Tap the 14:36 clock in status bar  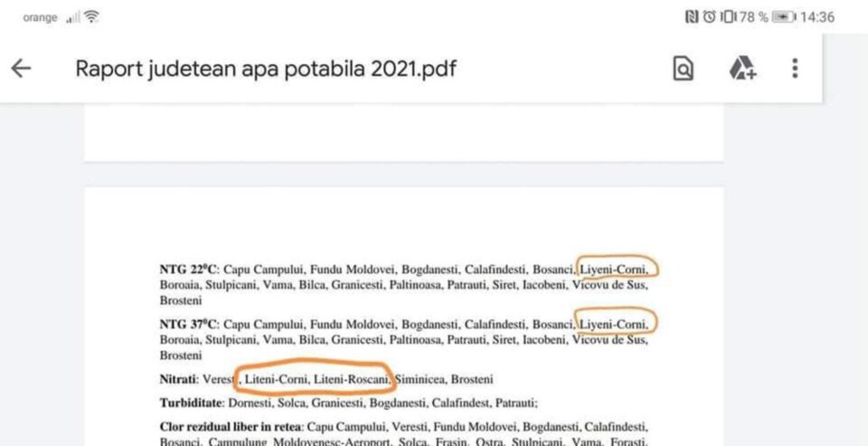point(817,17)
